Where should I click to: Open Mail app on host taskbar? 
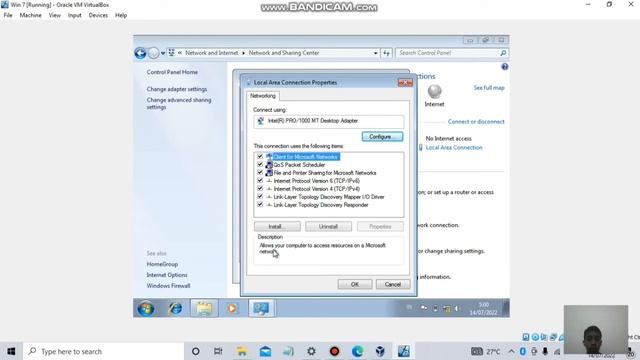point(265,351)
